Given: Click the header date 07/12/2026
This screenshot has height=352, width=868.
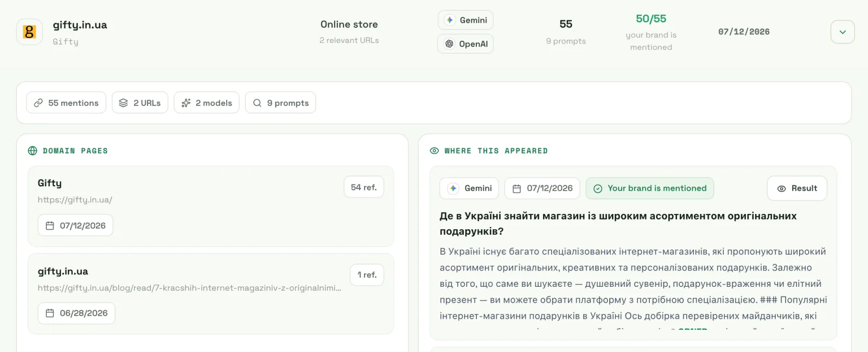Looking at the screenshot, I should pos(744,32).
